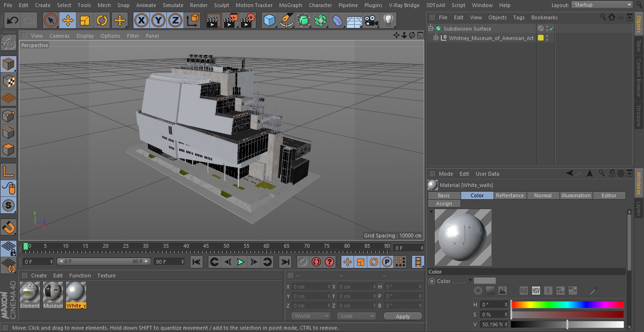The image size is (644, 332).
Task: Open Edit Render Settings icon
Action: pos(248,20)
